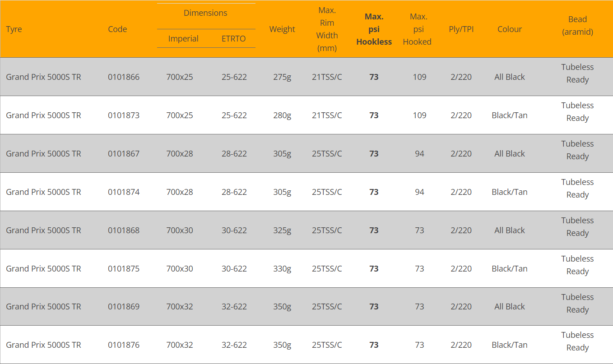Click the Weight column header
This screenshot has height=364, width=613.
(x=282, y=29)
